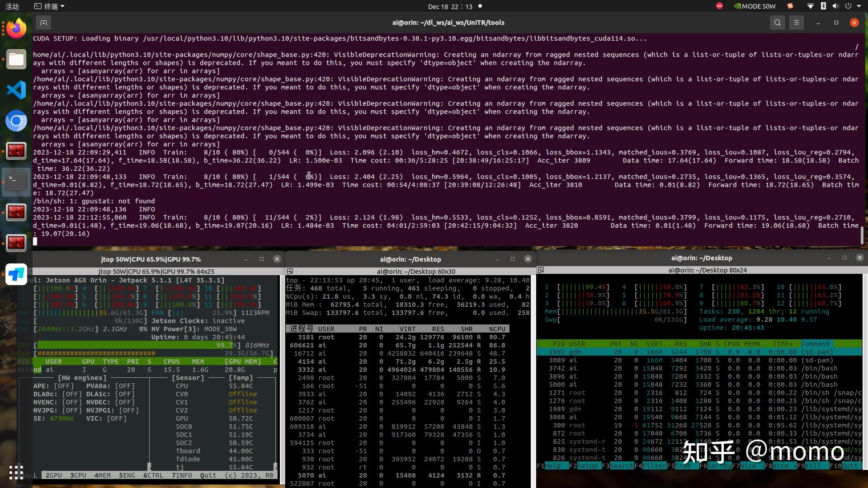Open the Files manager dock icon
The width and height of the screenshot is (868, 488).
coord(16,59)
